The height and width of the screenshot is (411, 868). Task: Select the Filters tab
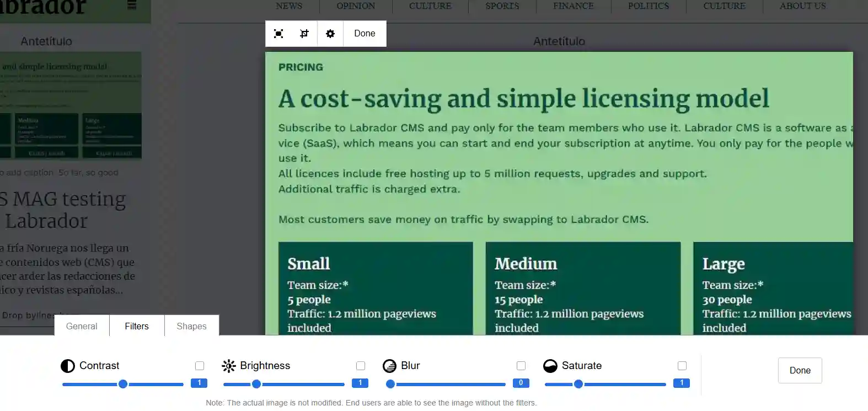point(137,326)
